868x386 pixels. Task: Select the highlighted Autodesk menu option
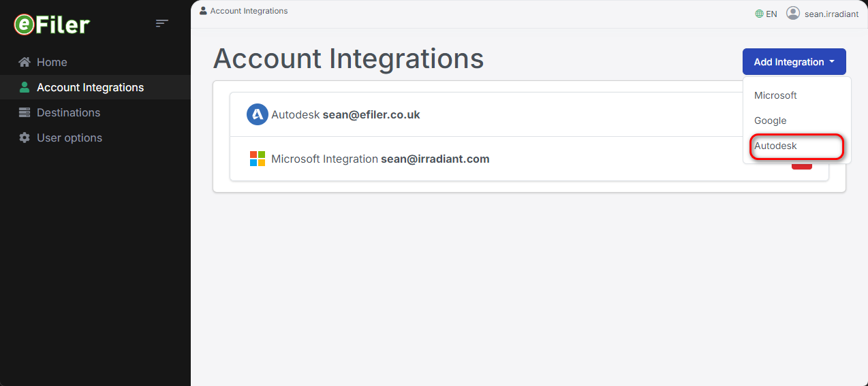coord(775,146)
